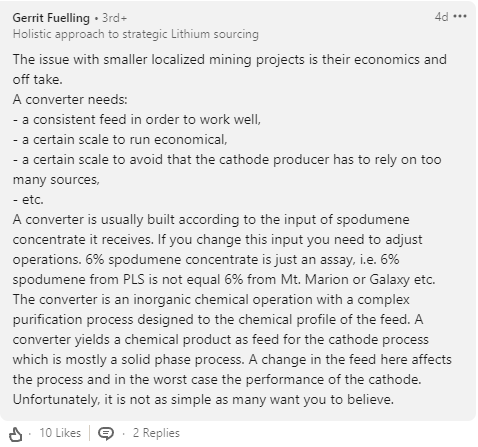Click the final sentence starting Unfortunately
This screenshot has height=447, width=478.
point(203,399)
